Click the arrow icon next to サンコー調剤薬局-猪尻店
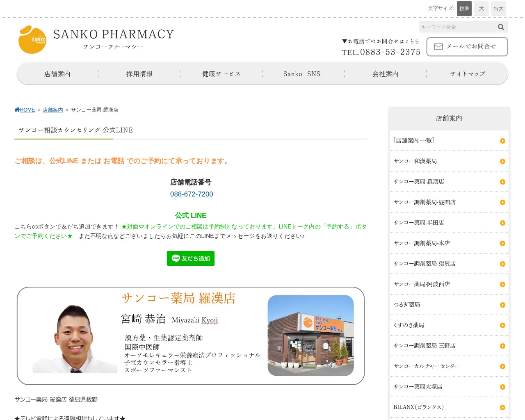Screen dimensions: 525x420 502,264
